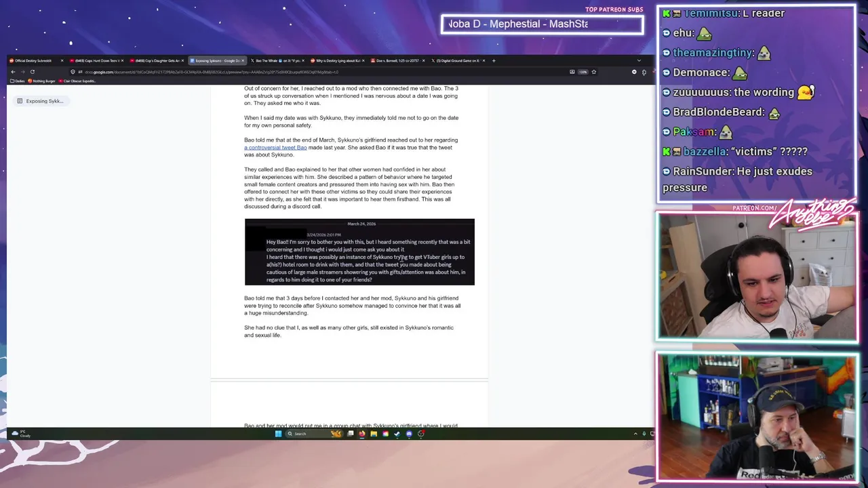This screenshot has width=868, height=488.
Task: Reload the current page
Action: coord(32,72)
